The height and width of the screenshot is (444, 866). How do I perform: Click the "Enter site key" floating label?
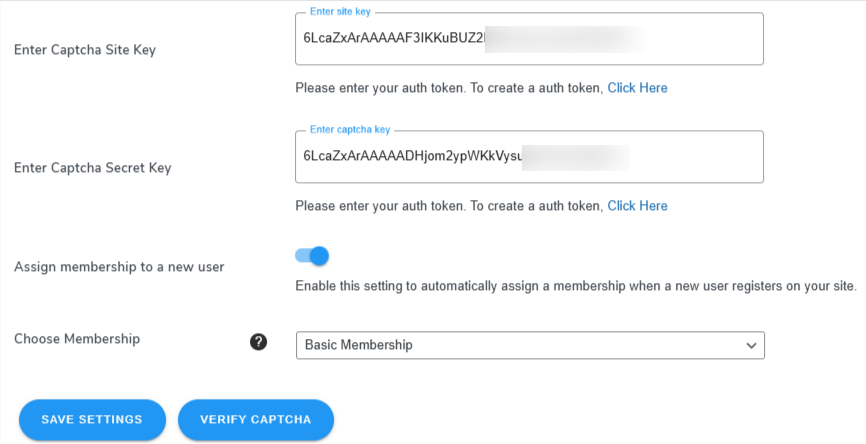click(340, 12)
